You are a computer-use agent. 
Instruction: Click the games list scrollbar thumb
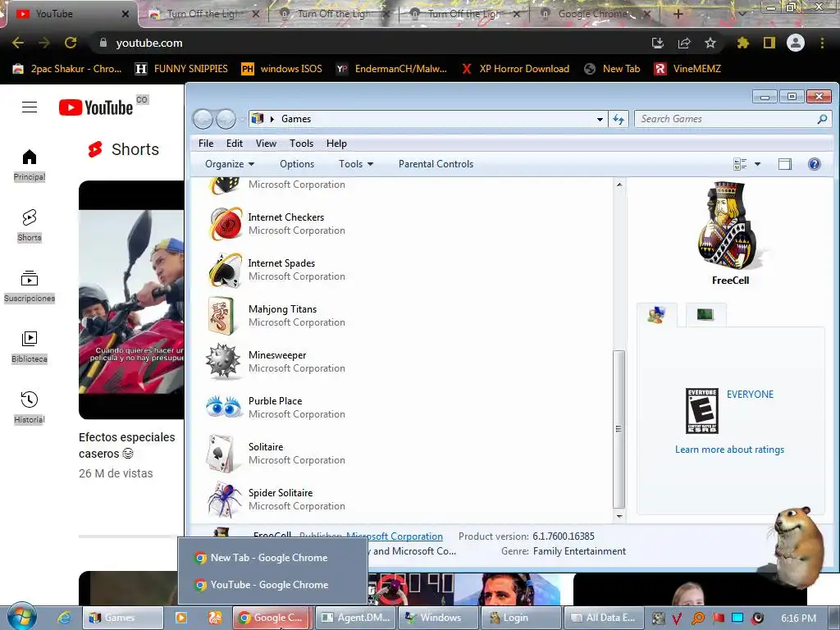click(619, 428)
